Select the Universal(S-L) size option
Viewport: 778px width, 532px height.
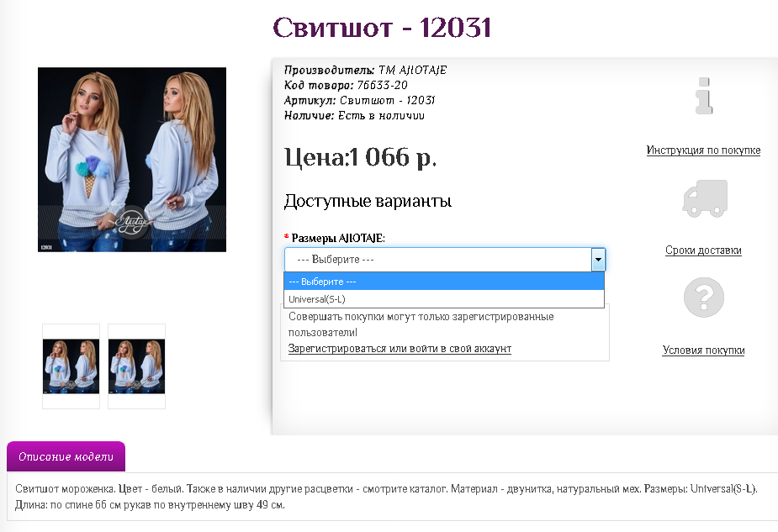tap(444, 299)
